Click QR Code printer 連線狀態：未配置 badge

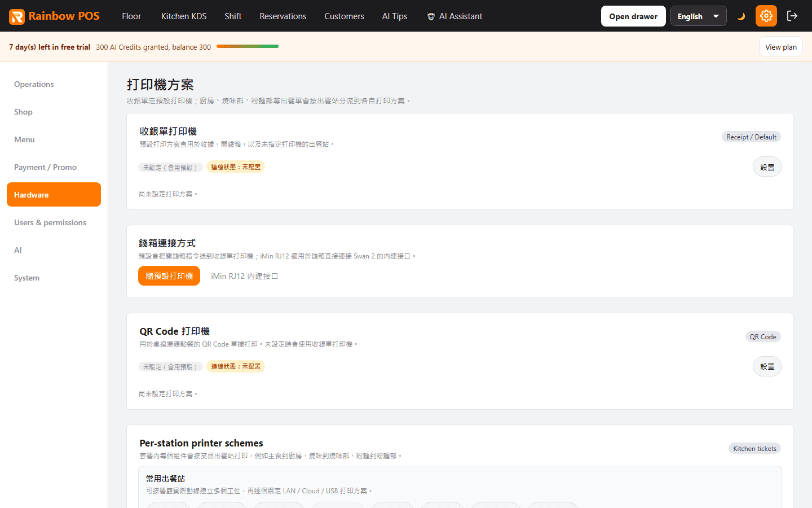click(236, 366)
